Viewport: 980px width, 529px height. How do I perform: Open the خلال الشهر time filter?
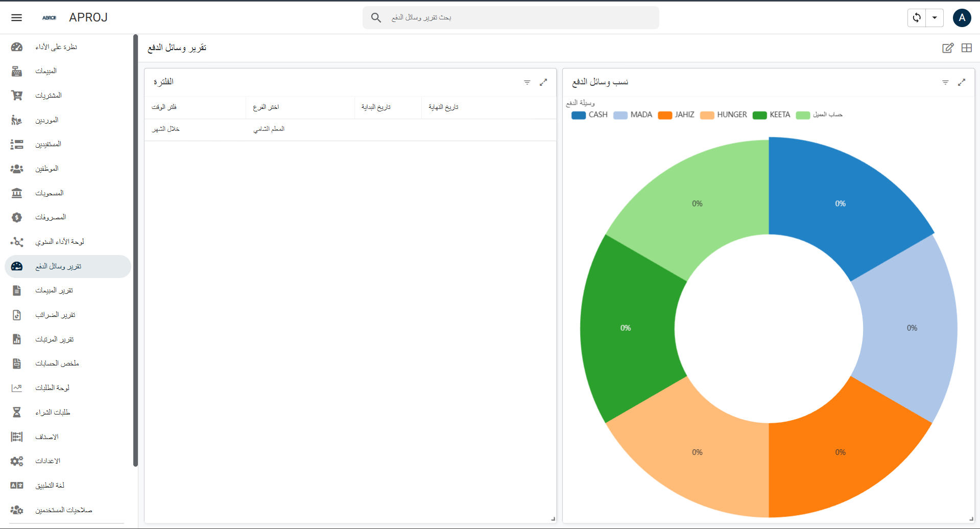point(165,129)
